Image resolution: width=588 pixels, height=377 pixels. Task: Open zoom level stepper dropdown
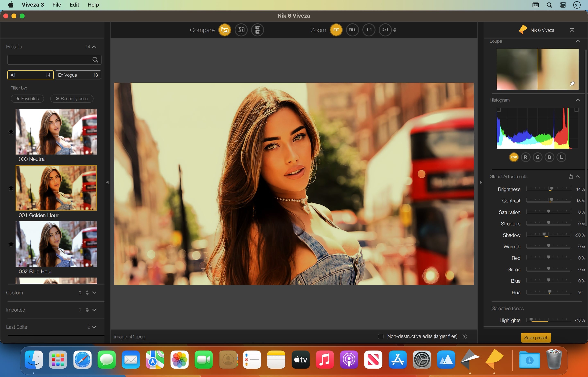point(395,30)
